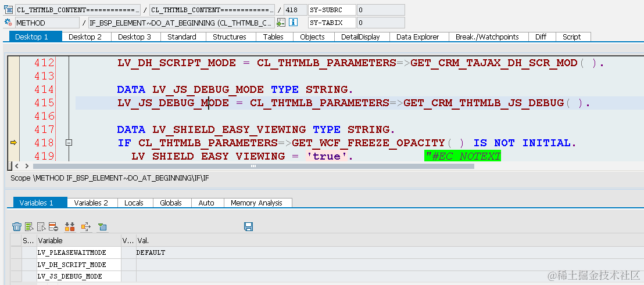Open the Objects tab
The image size is (644, 285).
pyautogui.click(x=312, y=37)
